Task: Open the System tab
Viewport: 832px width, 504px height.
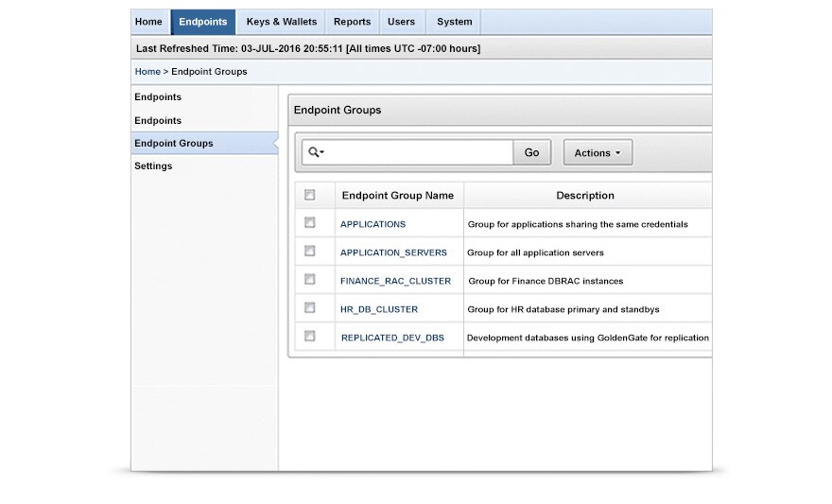Action: tap(454, 22)
